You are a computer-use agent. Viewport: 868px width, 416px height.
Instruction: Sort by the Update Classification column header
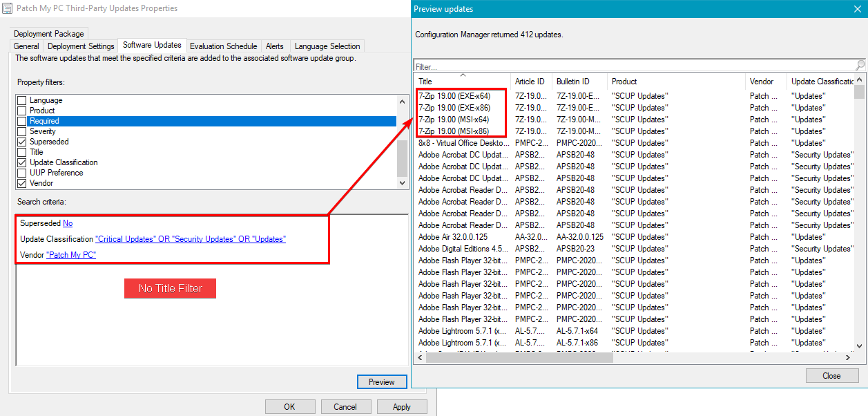821,81
